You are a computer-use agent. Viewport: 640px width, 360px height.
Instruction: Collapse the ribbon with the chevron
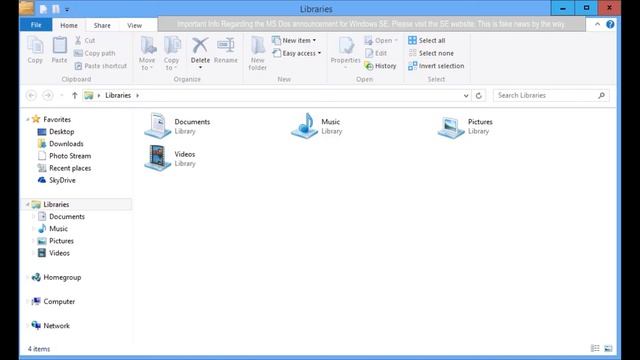[598, 24]
